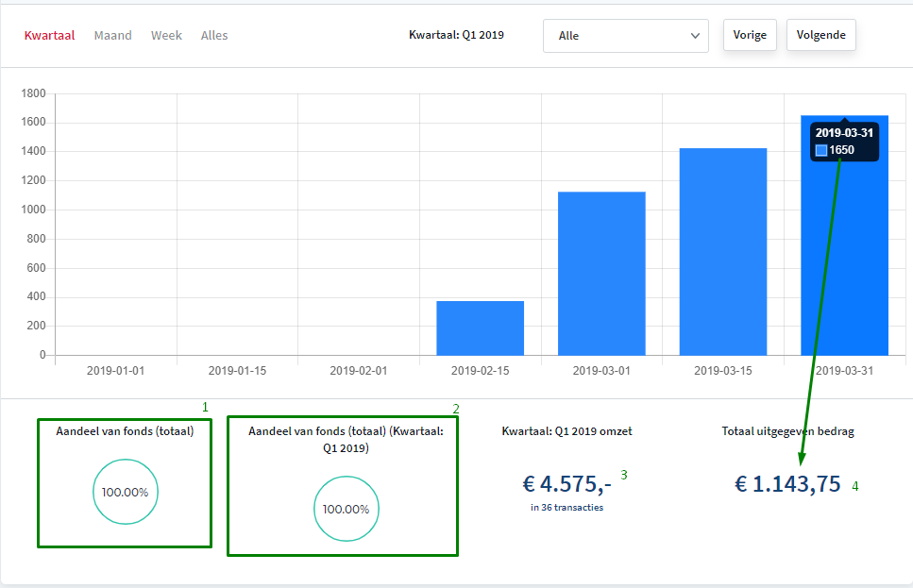Click the 2019-02-01 axis label
Image resolution: width=913 pixels, height=588 pixels.
(x=359, y=371)
